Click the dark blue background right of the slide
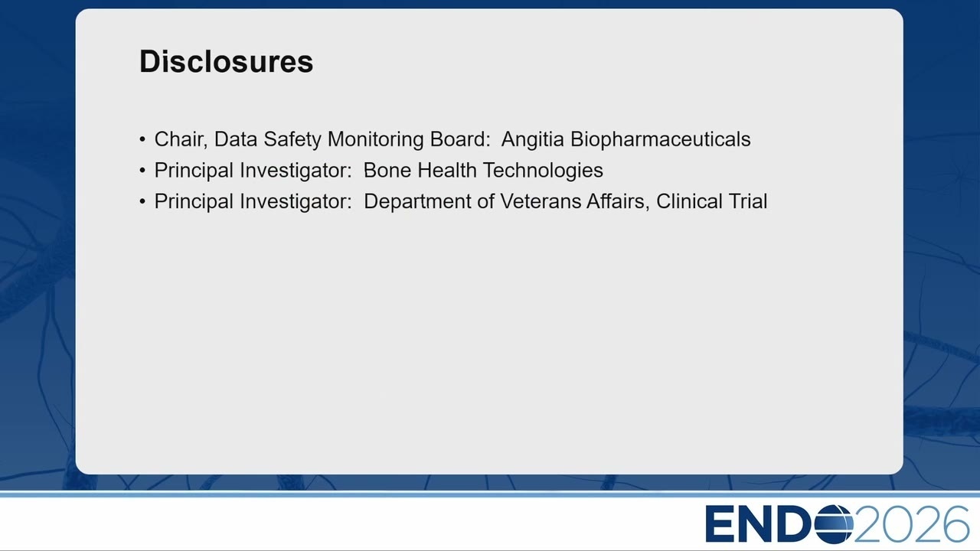 click(942, 245)
